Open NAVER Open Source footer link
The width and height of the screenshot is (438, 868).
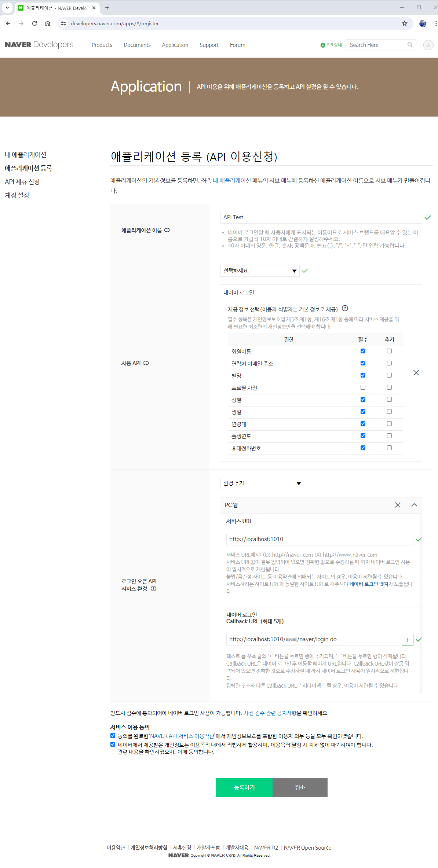(x=307, y=847)
